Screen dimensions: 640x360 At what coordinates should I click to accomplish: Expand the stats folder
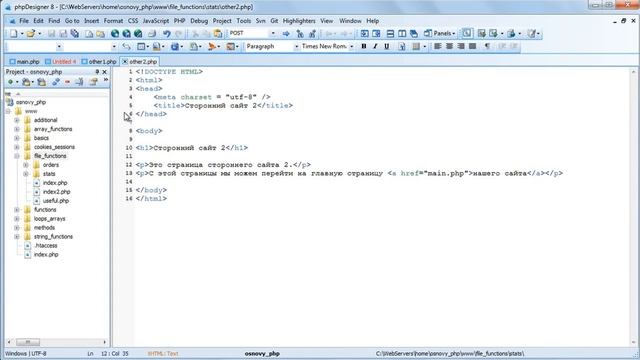pyautogui.click(x=26, y=174)
